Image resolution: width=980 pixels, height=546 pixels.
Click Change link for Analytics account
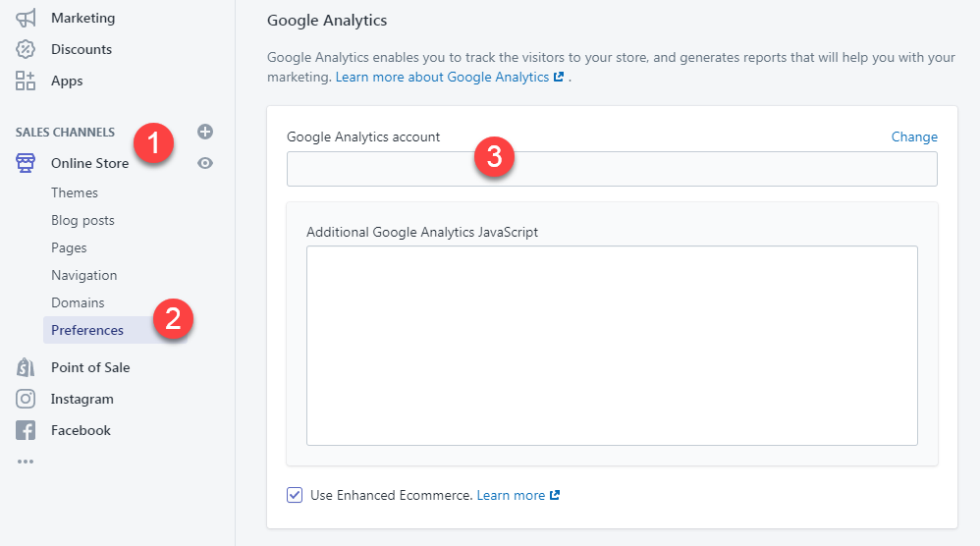pyautogui.click(x=914, y=136)
